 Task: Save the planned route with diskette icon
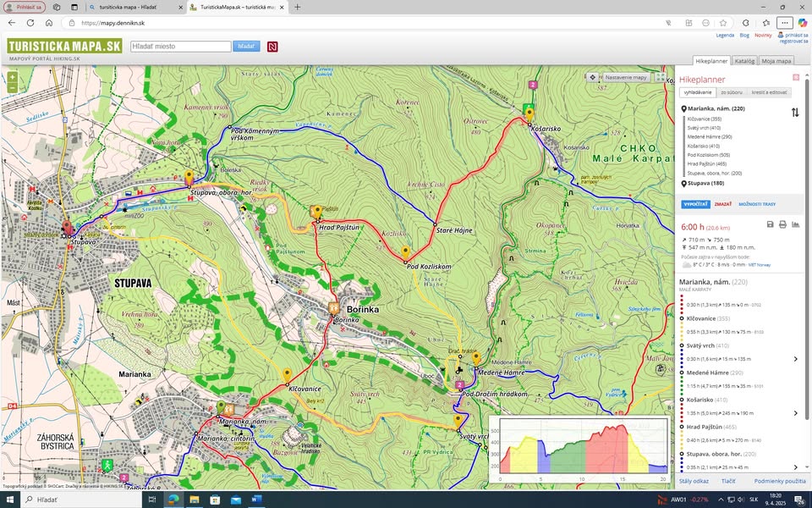tap(770, 224)
